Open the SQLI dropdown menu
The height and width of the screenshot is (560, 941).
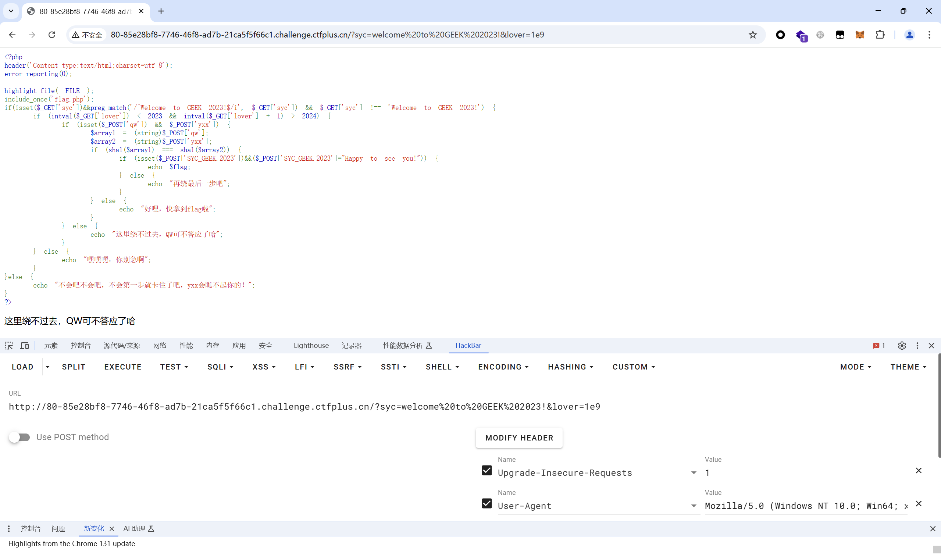point(220,367)
